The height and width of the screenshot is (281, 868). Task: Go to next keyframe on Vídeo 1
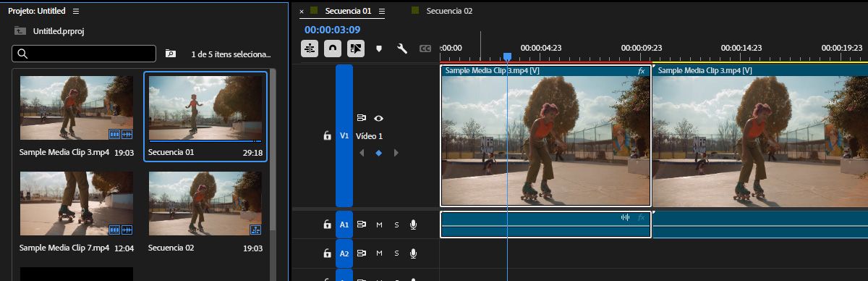click(396, 153)
